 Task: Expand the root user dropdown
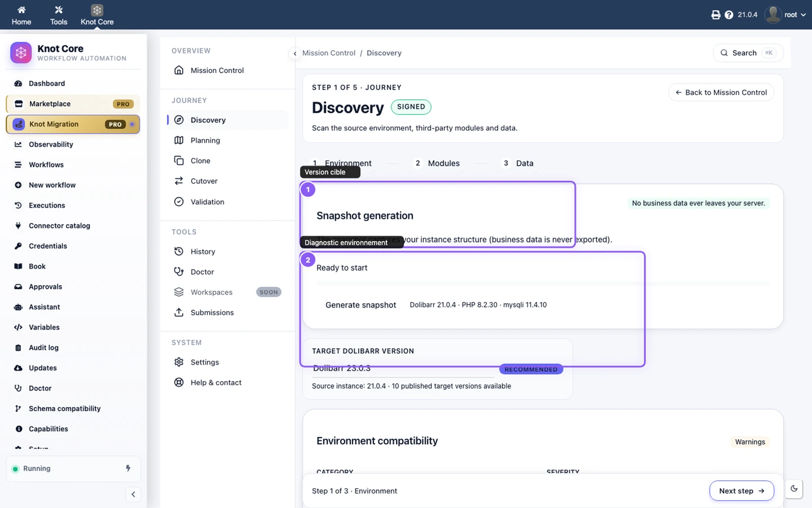785,15
